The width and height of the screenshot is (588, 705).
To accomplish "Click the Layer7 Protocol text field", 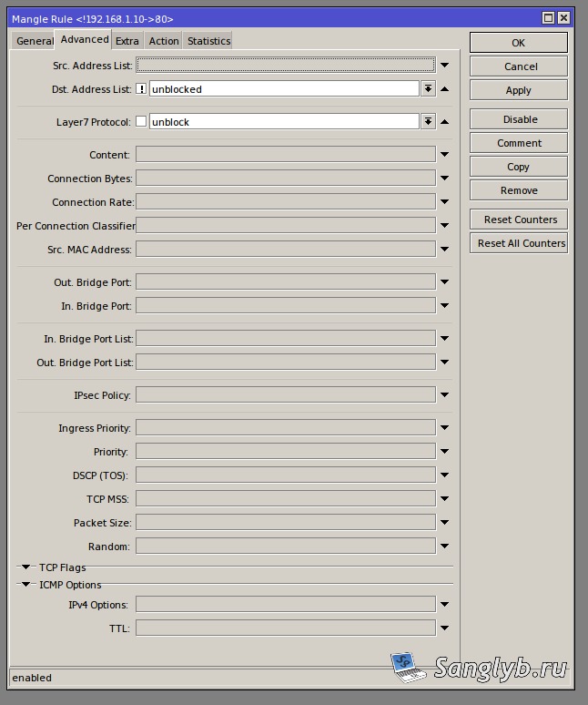I will pos(284,121).
